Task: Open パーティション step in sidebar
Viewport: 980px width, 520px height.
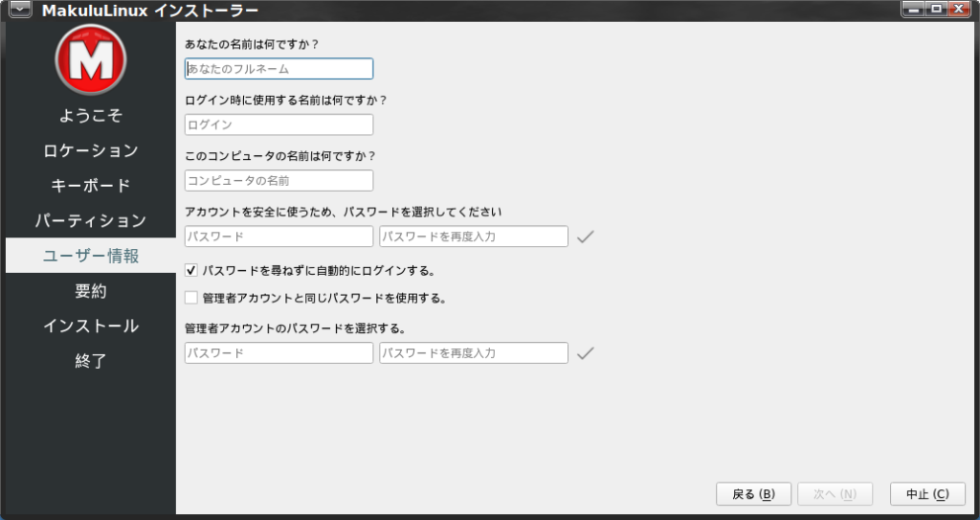Action: pos(91,221)
